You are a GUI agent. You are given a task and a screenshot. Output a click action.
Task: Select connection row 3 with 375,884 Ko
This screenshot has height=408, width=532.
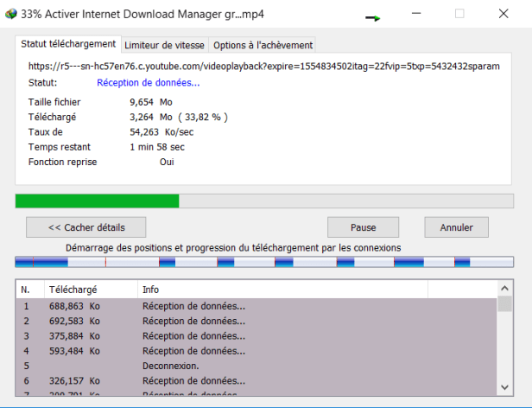[x=256, y=336]
